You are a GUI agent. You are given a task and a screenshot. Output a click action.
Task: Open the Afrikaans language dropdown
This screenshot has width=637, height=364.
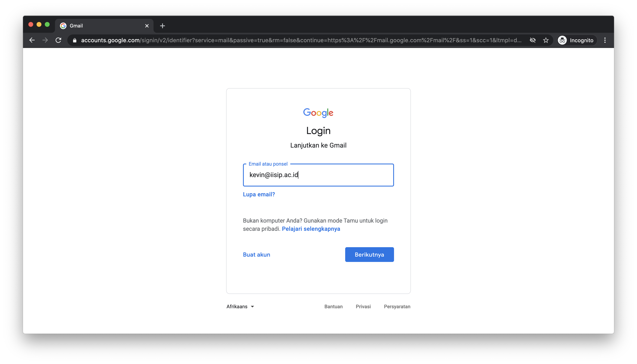tap(240, 306)
